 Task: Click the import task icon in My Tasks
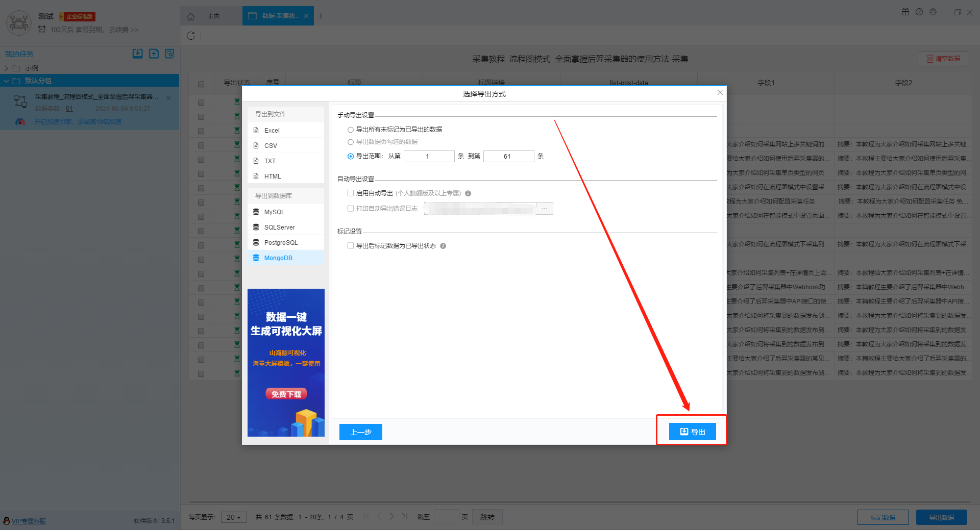(x=138, y=54)
